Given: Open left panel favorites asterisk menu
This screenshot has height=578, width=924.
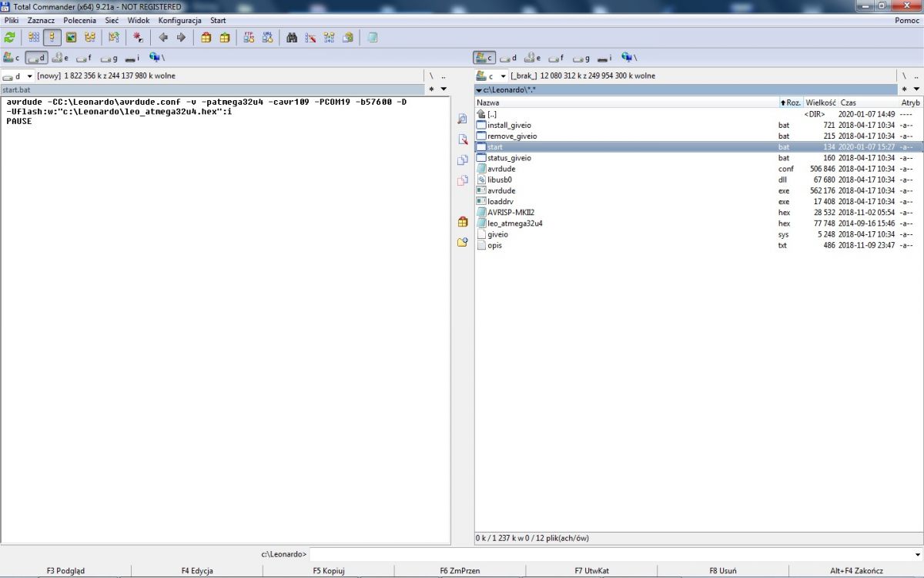Looking at the screenshot, I should [x=431, y=89].
